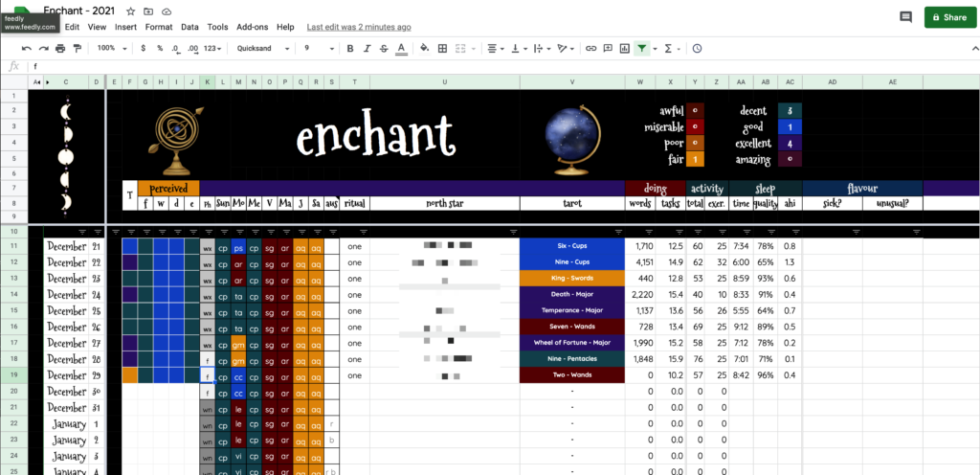The width and height of the screenshot is (980, 475).
Task: View cloud save status
Action: pyautogui.click(x=167, y=11)
